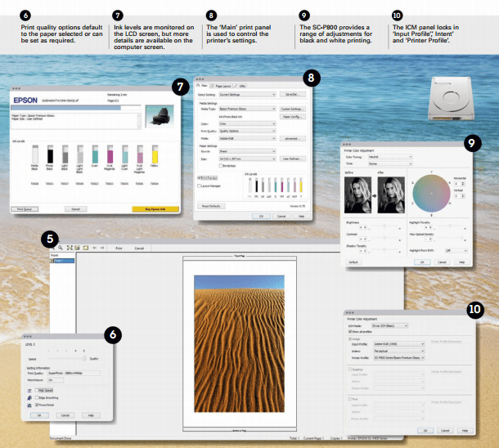Click Edge Smoothing icon in quality options dialog
Screen dimensions: 499x448
point(29,398)
